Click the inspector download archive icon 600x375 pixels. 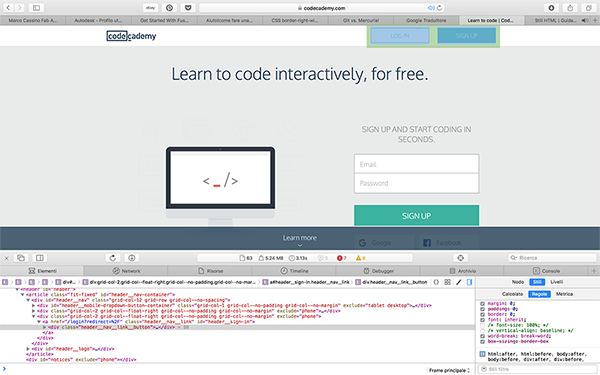pos(132,258)
